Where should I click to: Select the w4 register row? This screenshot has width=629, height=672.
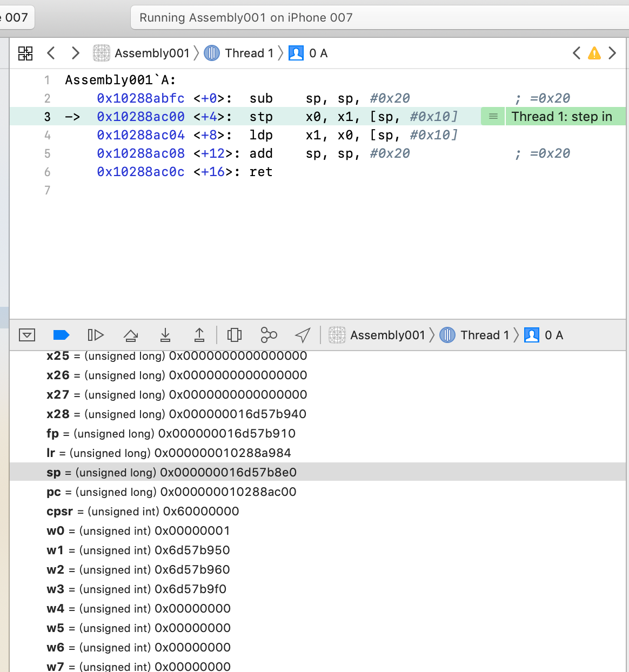pos(318,608)
